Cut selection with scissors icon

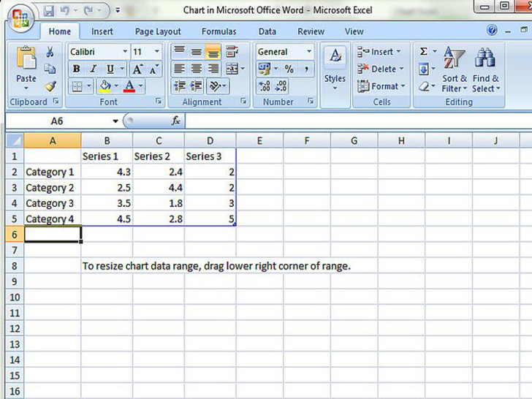tap(50, 52)
